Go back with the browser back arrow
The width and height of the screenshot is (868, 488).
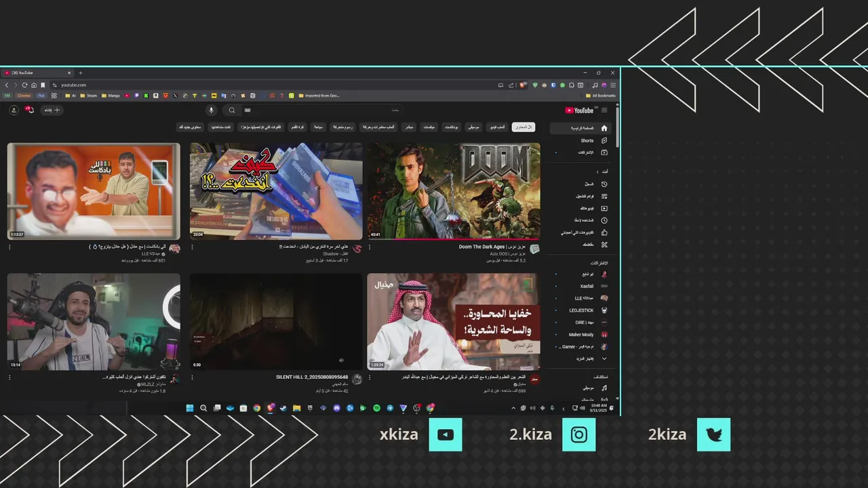[7, 85]
